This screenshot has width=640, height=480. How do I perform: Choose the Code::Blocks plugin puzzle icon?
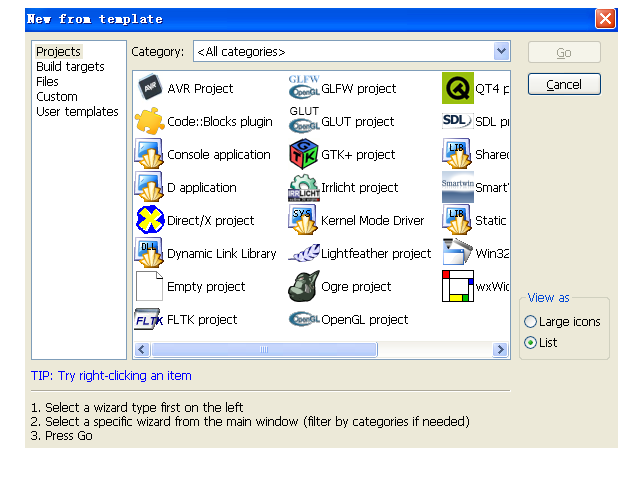149,121
